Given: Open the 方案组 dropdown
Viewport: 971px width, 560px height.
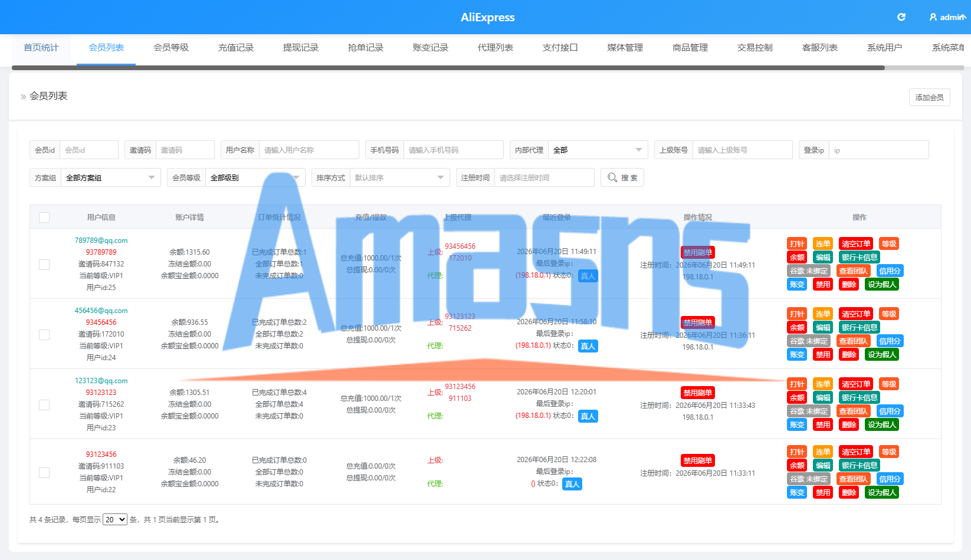Looking at the screenshot, I should pyautogui.click(x=110, y=177).
